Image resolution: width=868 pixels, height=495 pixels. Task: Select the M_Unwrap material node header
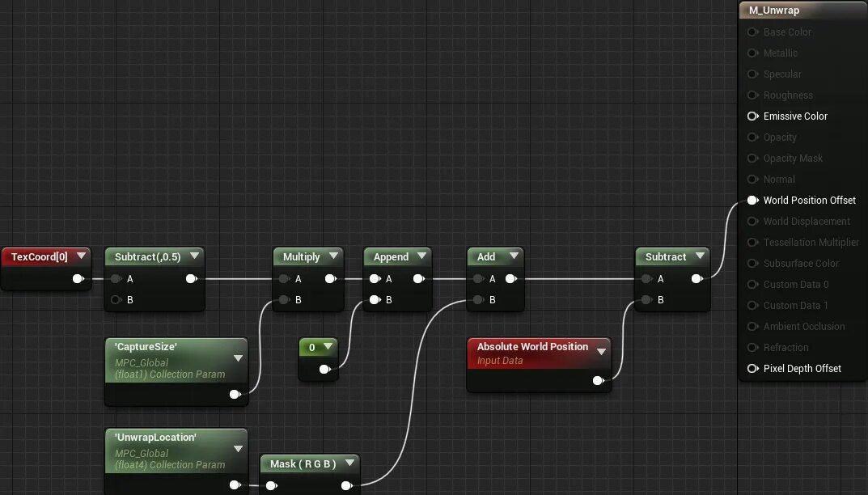(803, 11)
